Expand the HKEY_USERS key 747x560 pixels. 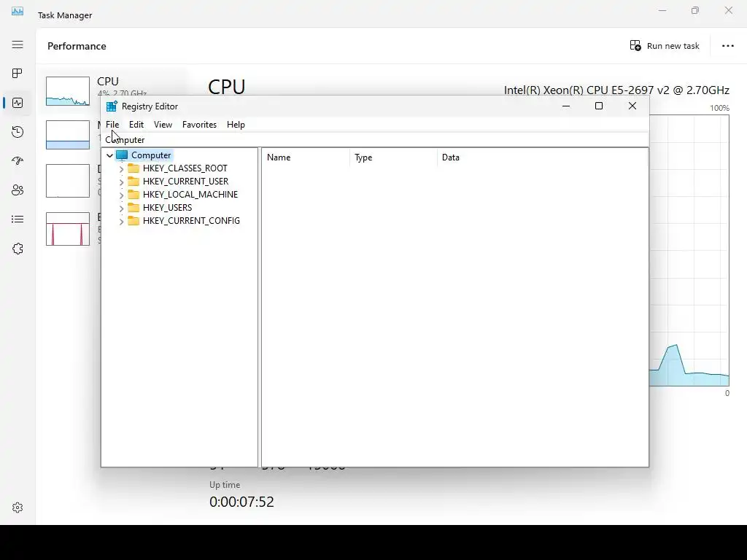click(x=122, y=208)
